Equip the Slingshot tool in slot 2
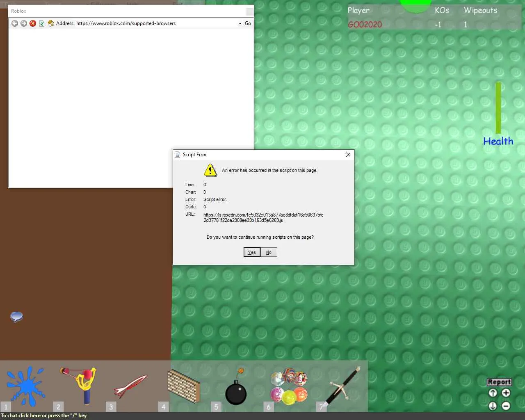 (x=79, y=386)
